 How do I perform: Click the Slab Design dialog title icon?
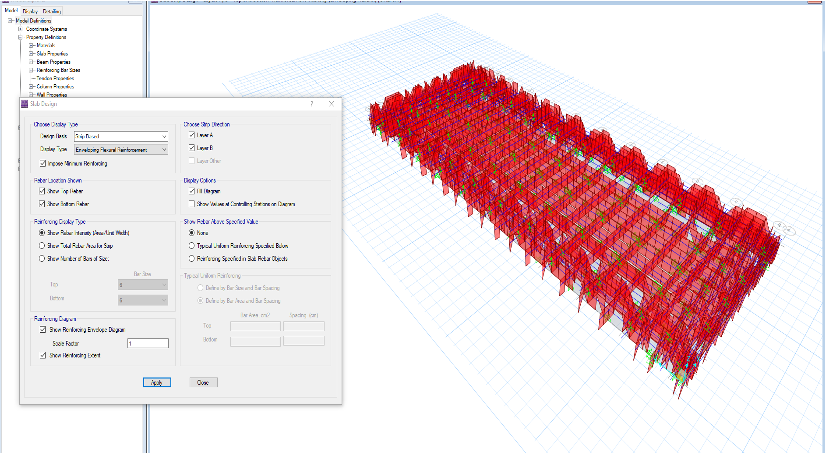coord(25,103)
